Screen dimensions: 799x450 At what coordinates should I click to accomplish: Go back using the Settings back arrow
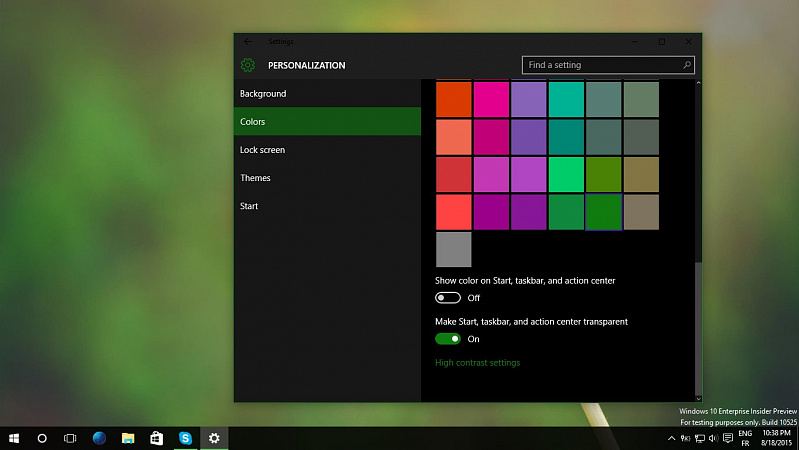pyautogui.click(x=248, y=41)
